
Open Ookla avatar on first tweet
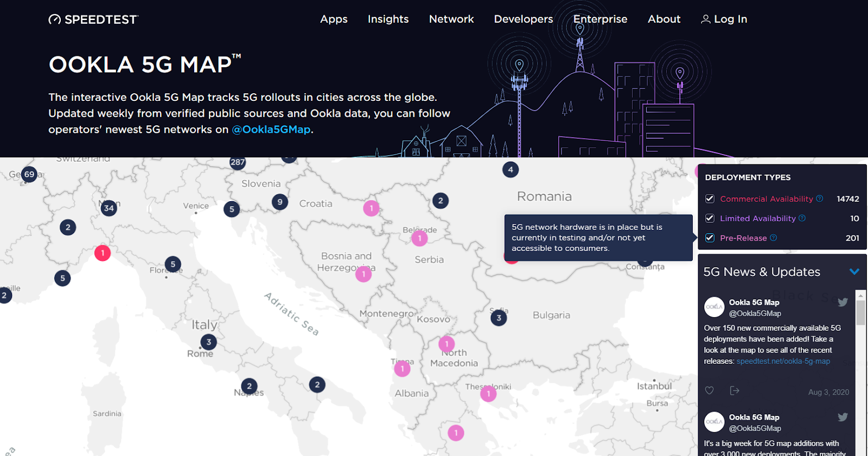714,307
